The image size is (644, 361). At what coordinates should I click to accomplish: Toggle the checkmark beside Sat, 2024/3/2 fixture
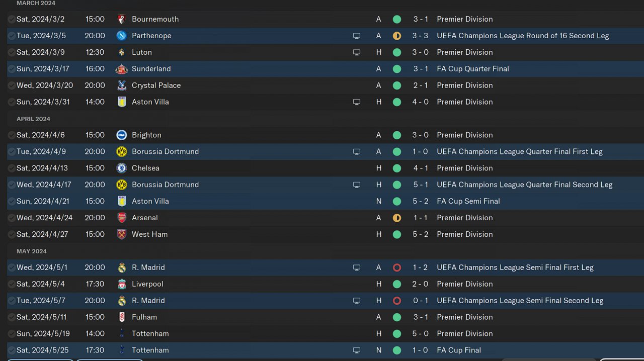click(x=12, y=19)
